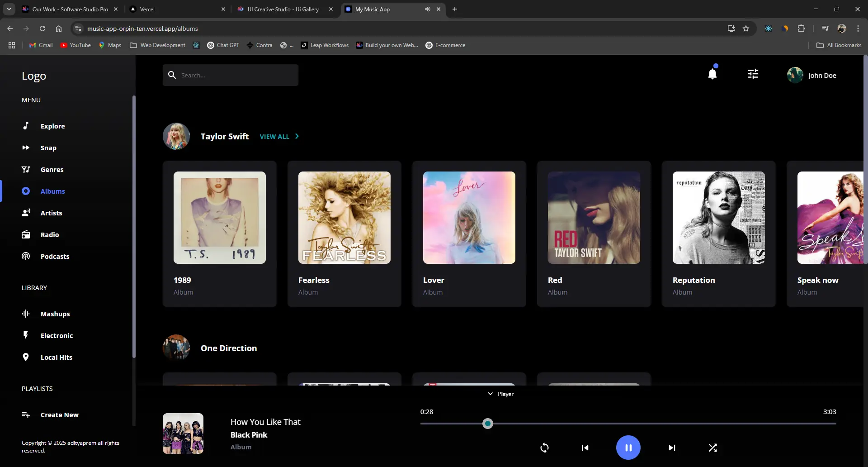Click the search magnifier icon

click(172, 75)
